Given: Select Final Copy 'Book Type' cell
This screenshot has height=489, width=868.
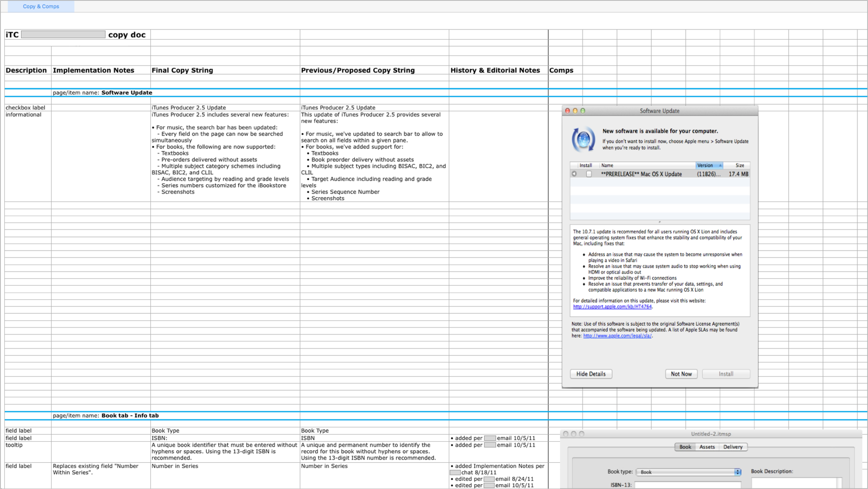Looking at the screenshot, I should [x=225, y=431].
